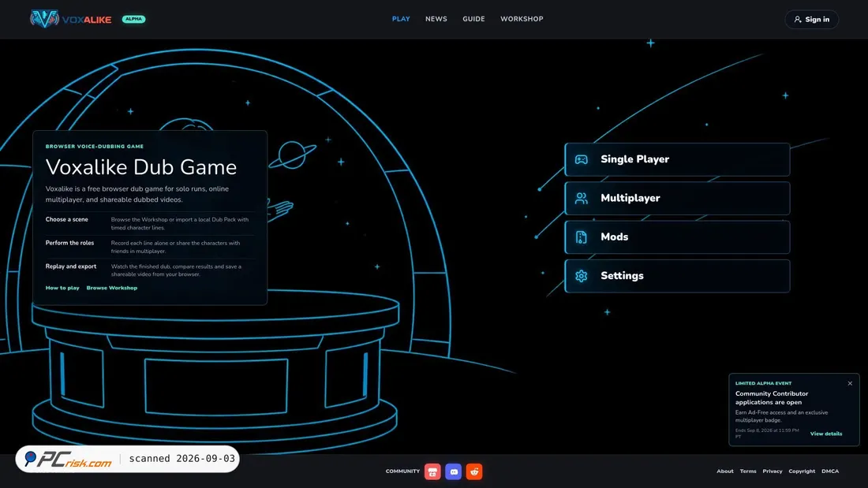The height and width of the screenshot is (488, 868).
Task: Click the LIMITED ALPHA EVENT label
Action: click(763, 383)
